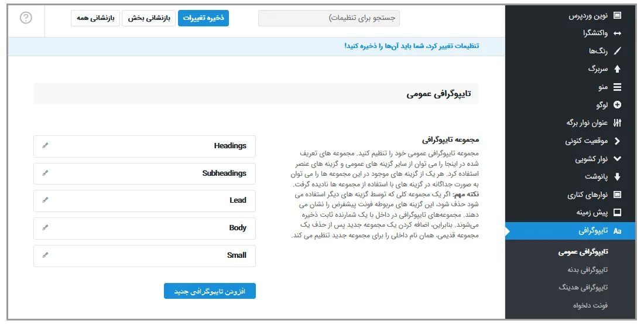Click the سربرگ up-arrow icon
The height and width of the screenshot is (324, 644).
617,69
